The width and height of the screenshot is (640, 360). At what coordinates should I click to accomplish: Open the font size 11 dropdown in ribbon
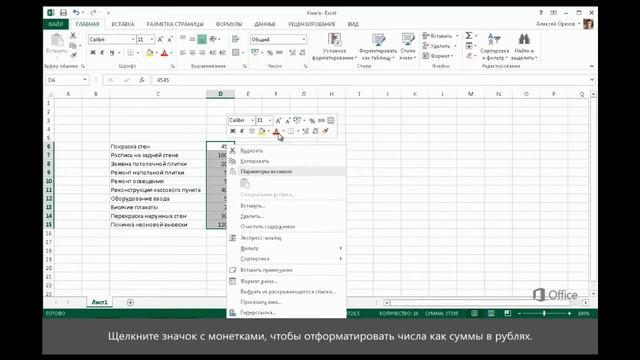152,40
